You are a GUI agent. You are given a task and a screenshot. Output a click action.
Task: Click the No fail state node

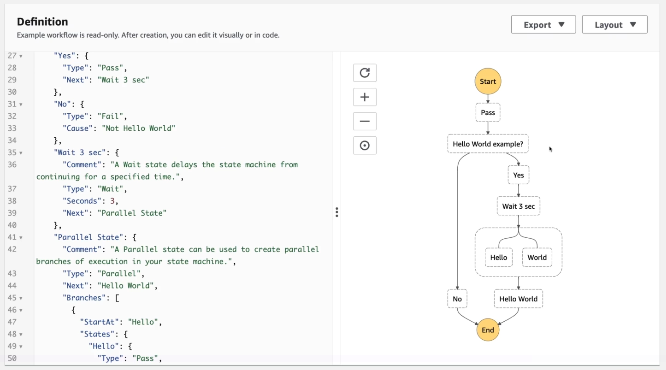[x=457, y=299]
